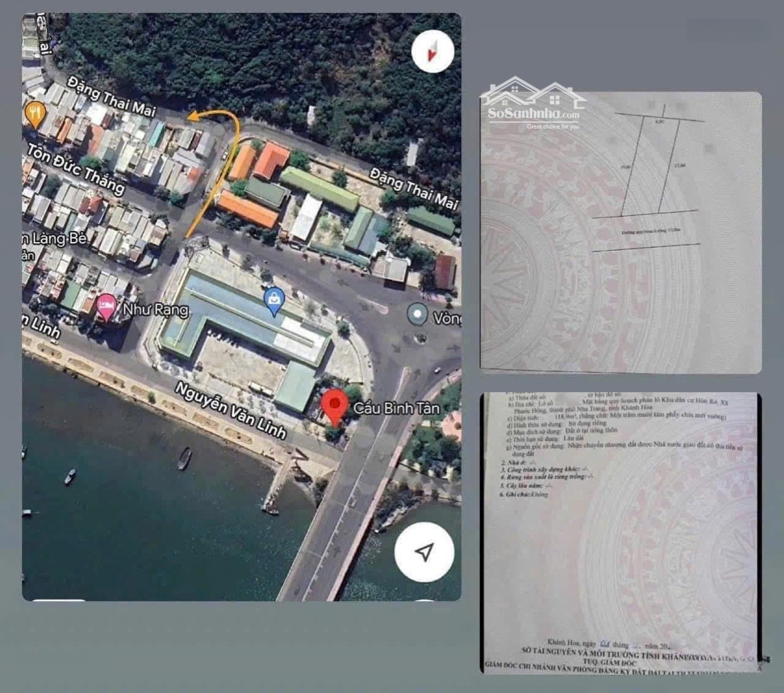Click the Tôn Đức Thắng street label
Image resolution: width=784 pixels, height=693 pixels.
click(76, 168)
